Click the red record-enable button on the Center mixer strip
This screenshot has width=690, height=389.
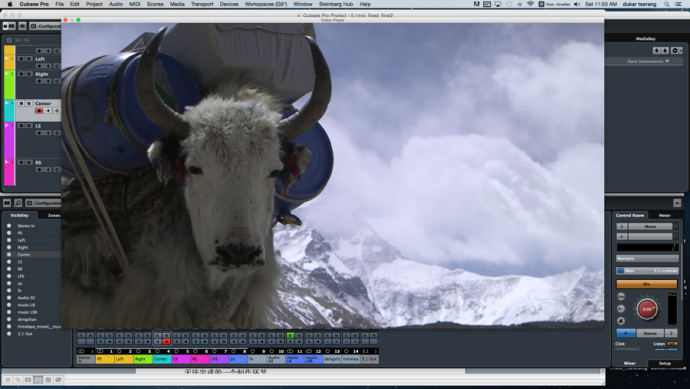[166, 341]
